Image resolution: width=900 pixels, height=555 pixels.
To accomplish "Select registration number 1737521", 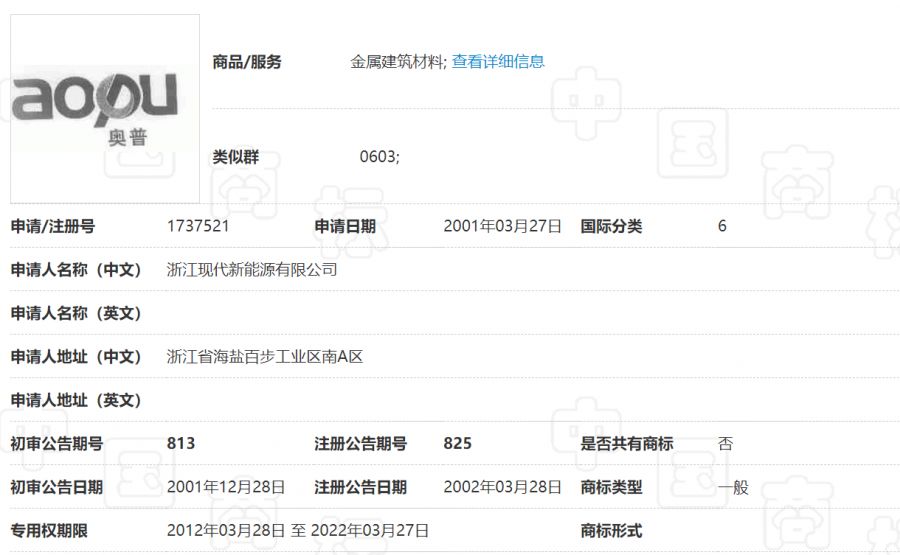I will 198,226.
